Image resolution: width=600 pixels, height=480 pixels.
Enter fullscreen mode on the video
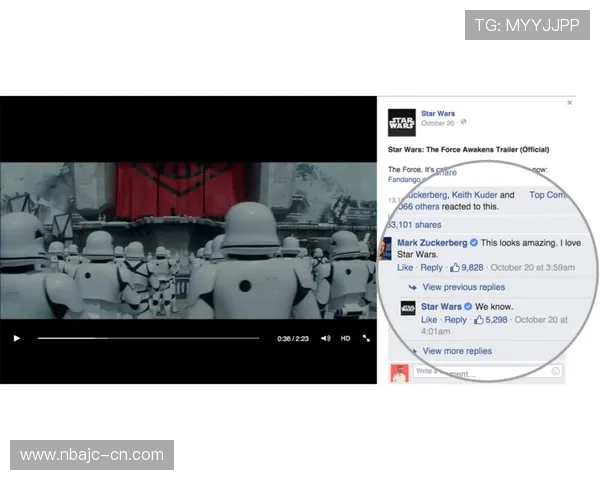366,338
